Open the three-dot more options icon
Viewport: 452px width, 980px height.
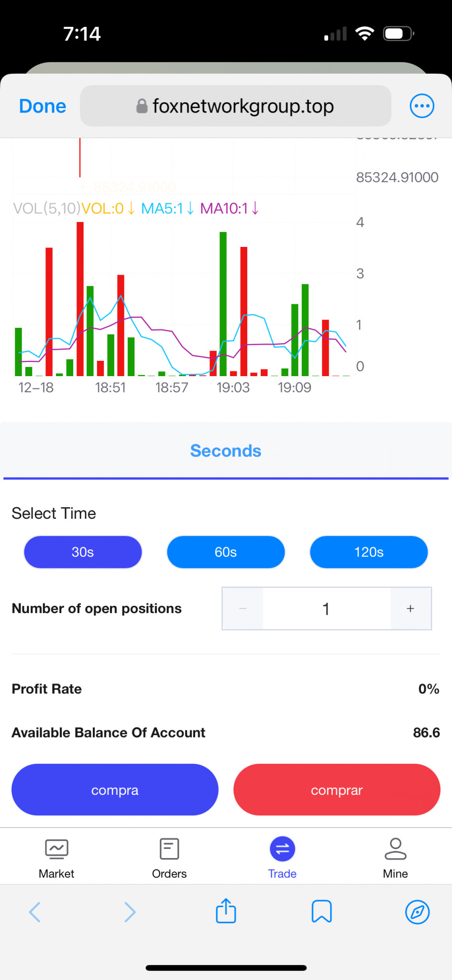tap(422, 106)
